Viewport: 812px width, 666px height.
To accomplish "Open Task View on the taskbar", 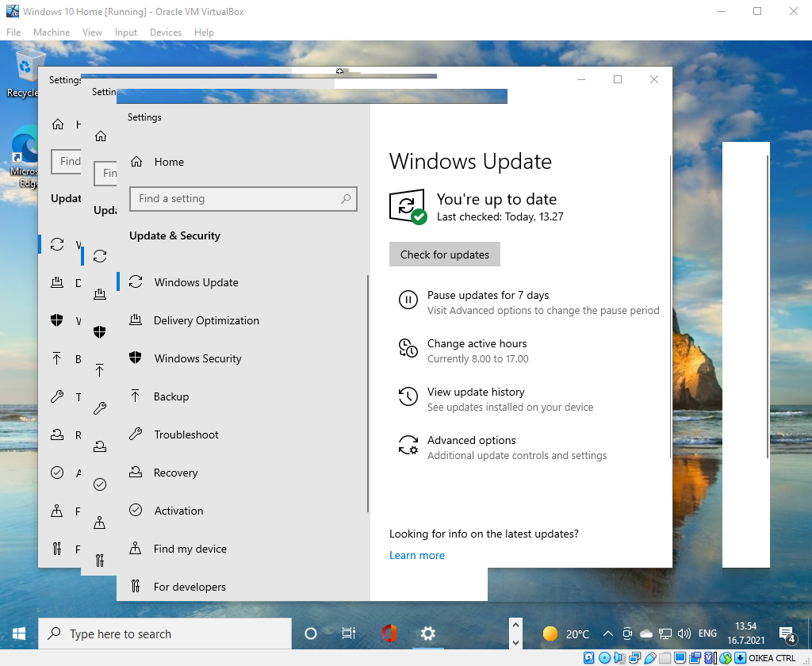I will [x=349, y=633].
